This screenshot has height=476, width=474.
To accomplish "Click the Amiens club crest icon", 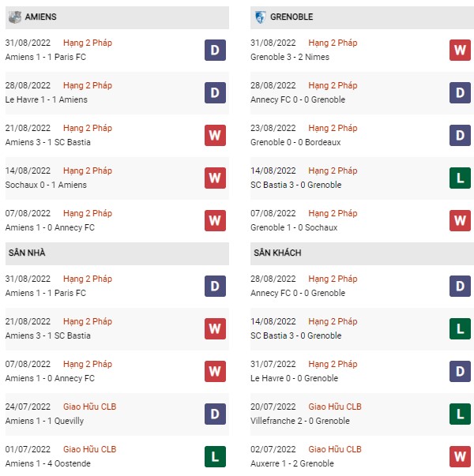I will 14,17.
